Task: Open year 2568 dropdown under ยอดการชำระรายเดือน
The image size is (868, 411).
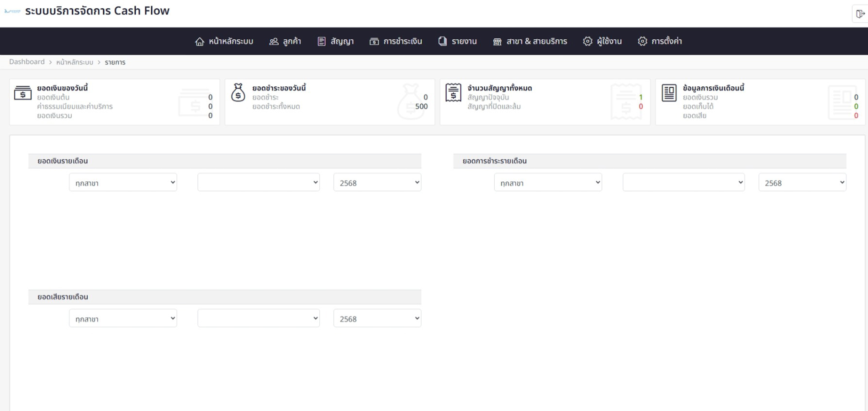Action: click(802, 183)
